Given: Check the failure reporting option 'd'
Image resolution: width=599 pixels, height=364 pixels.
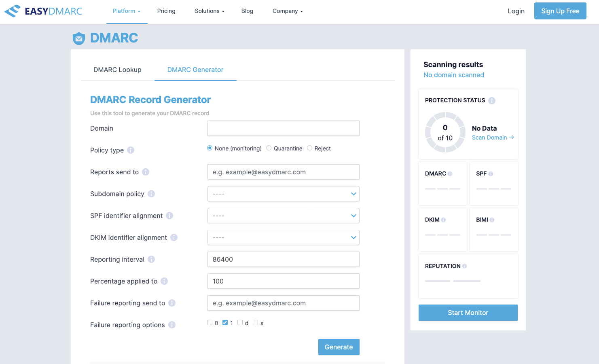Looking at the screenshot, I should coord(240,323).
